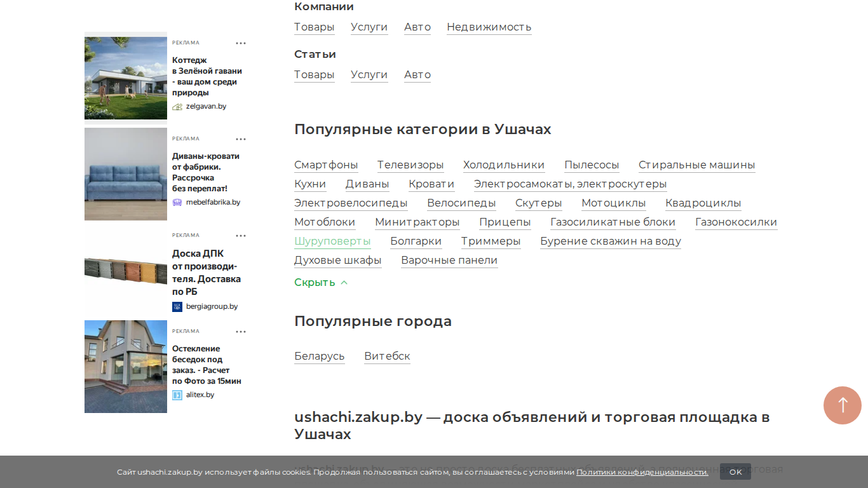Open the Доска ДПК от производителя ad title

tap(207, 273)
